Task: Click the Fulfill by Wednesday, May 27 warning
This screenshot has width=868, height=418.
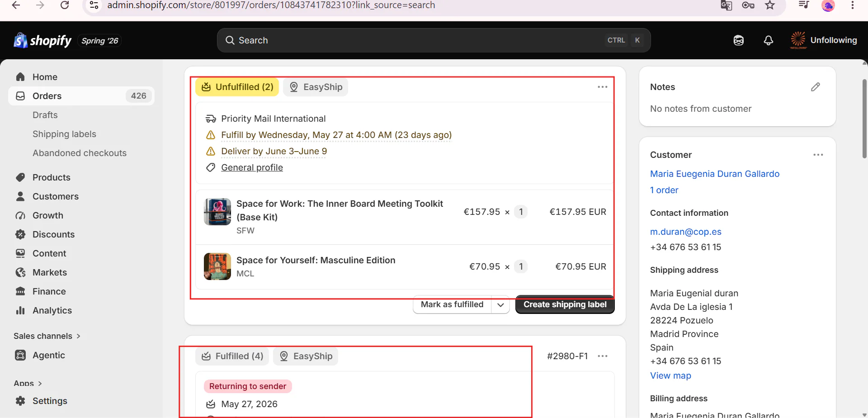Action: pyautogui.click(x=336, y=135)
